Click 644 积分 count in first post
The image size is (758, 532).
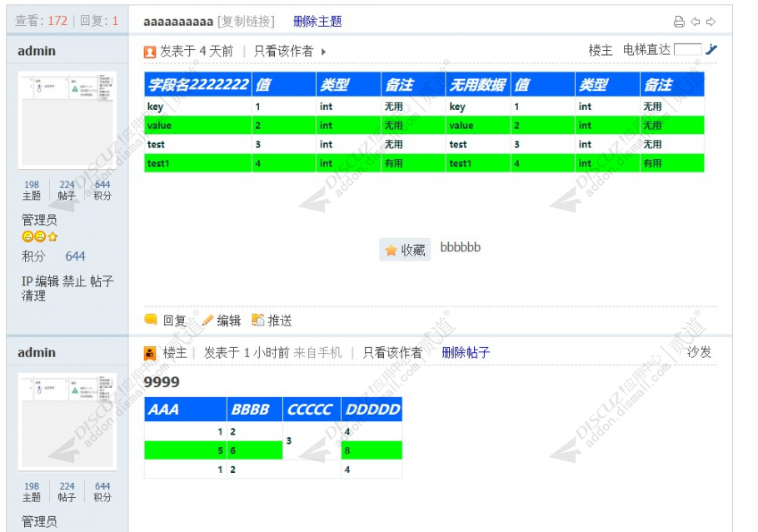coord(102,190)
